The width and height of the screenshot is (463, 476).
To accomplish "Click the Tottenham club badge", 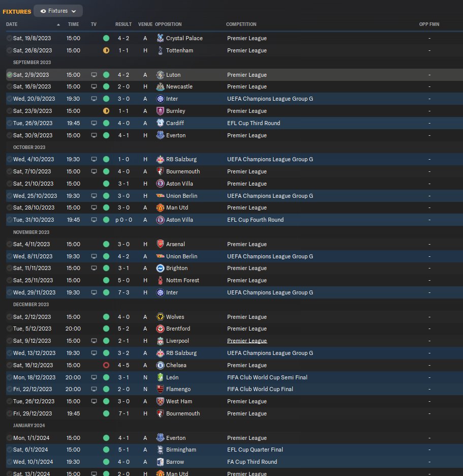I will tap(160, 50).
